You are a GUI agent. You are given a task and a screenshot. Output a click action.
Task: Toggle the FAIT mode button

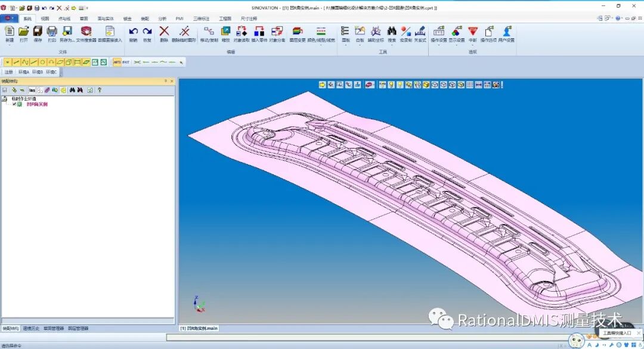pyautogui.click(x=126, y=62)
